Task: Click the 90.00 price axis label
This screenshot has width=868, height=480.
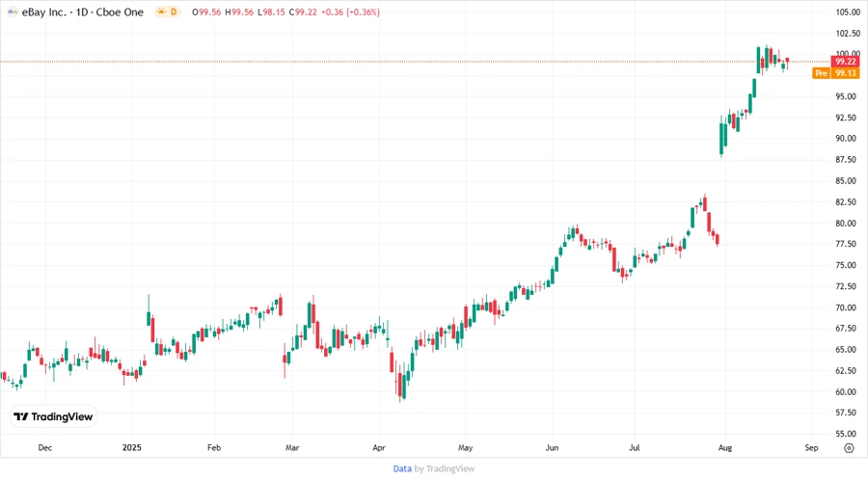Action: click(x=846, y=138)
